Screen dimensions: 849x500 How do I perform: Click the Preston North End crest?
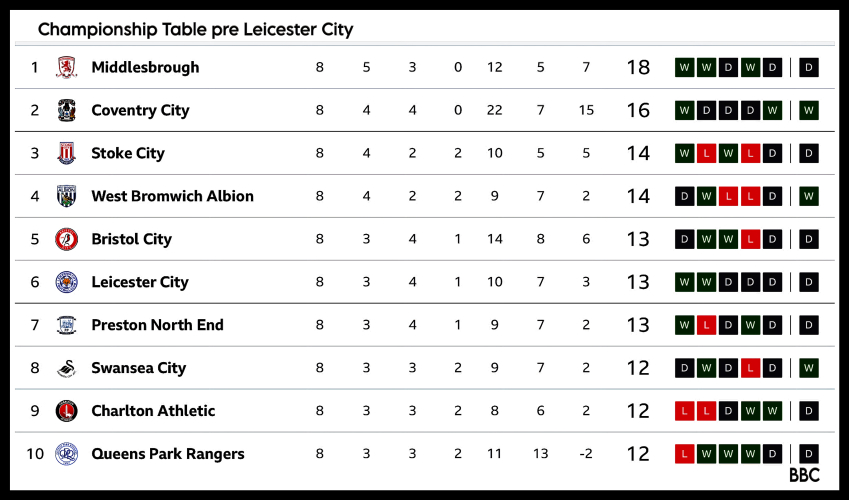click(67, 325)
